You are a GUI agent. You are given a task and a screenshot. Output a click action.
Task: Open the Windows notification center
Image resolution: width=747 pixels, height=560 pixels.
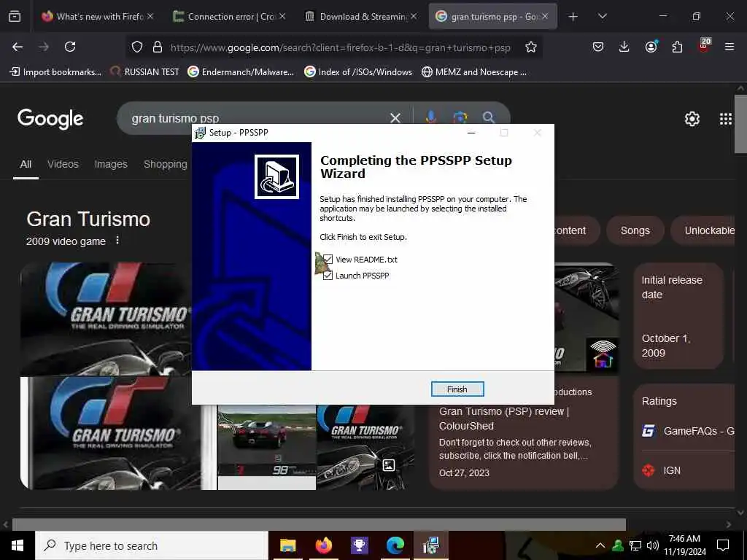(723, 545)
